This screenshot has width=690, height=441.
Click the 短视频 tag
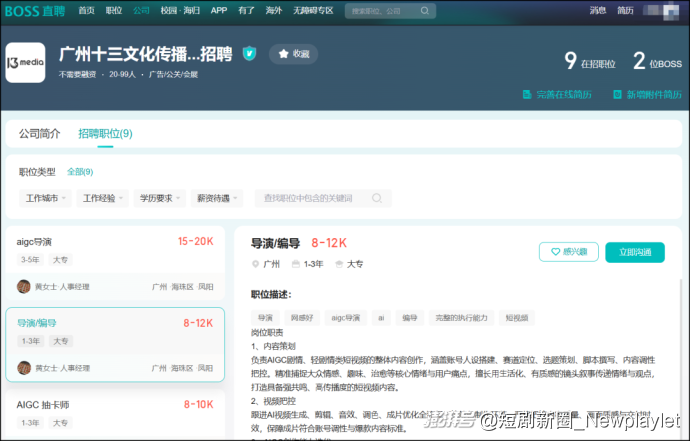(517, 318)
